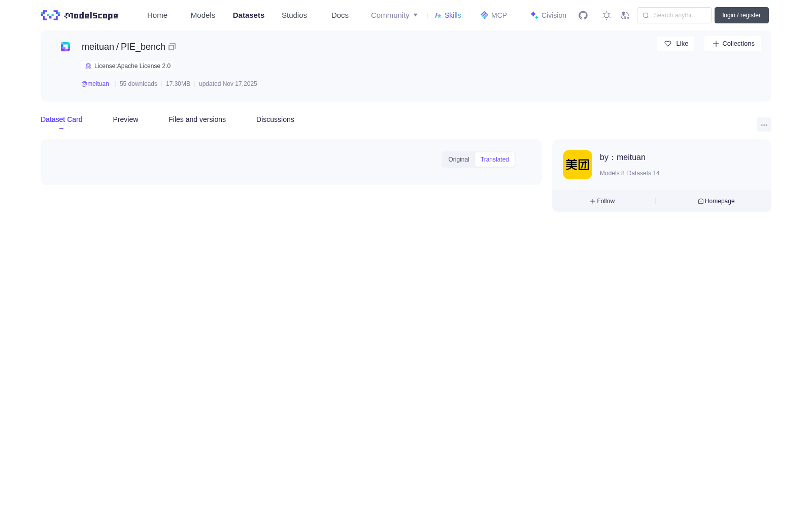The width and height of the screenshot is (812, 508).
Task: Open the Models section
Action: pos(203,15)
